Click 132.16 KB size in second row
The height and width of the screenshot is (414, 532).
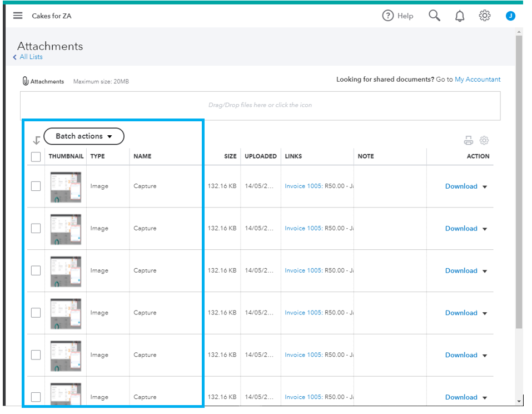coord(222,228)
